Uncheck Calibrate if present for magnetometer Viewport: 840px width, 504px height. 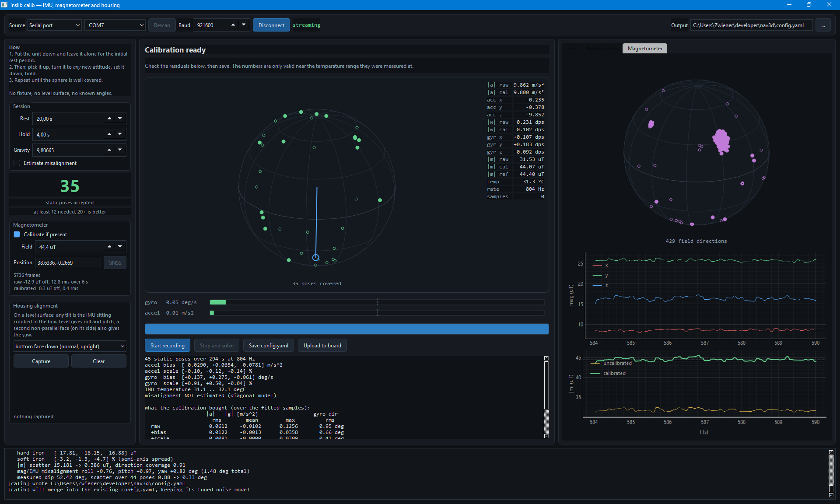[17, 234]
